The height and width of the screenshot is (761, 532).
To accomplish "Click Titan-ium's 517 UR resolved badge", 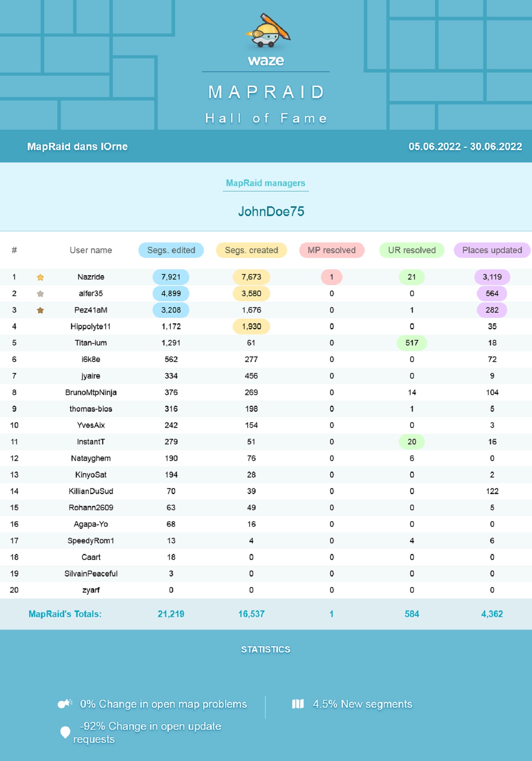I will [412, 343].
